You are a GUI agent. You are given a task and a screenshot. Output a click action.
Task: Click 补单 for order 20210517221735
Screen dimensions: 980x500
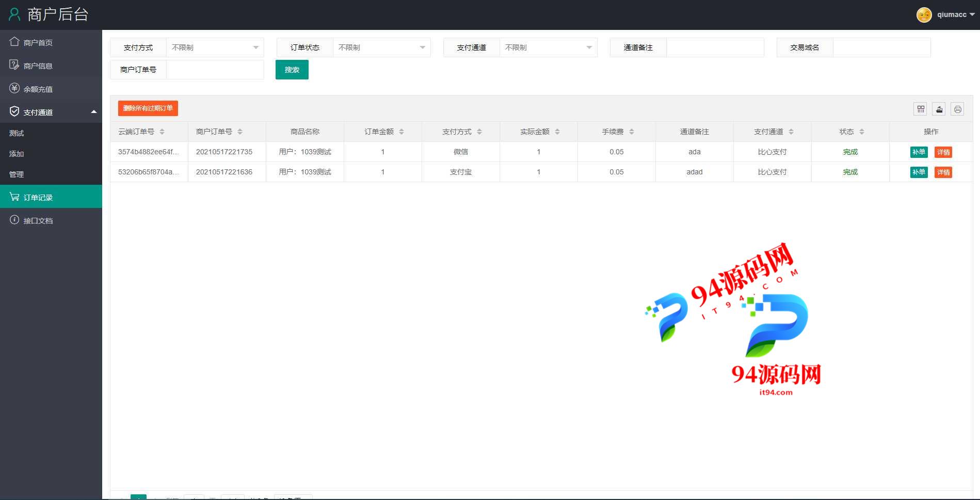(x=919, y=152)
